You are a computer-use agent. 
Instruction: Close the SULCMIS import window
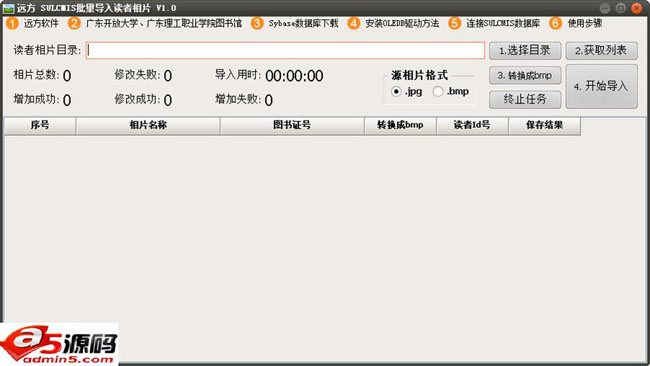coord(636,8)
